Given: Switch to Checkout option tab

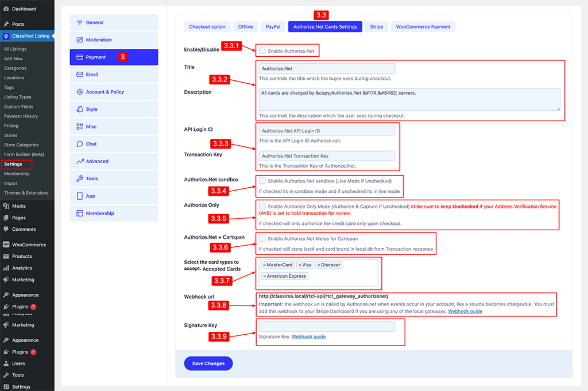Looking at the screenshot, I should point(207,26).
